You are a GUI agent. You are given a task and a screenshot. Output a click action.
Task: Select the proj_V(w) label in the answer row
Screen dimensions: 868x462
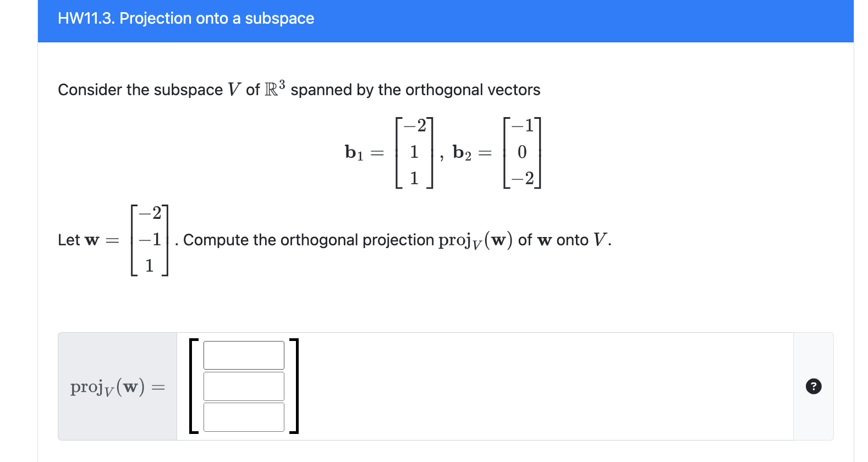(x=116, y=387)
